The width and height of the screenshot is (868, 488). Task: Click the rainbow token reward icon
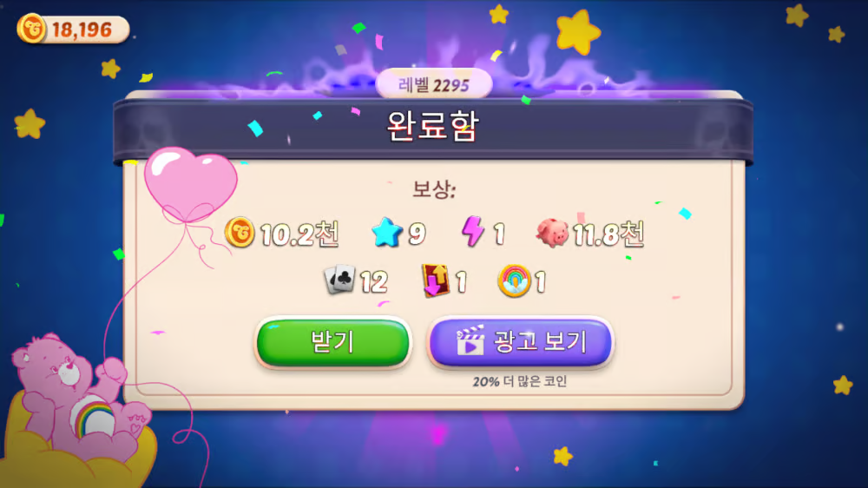coord(514,280)
